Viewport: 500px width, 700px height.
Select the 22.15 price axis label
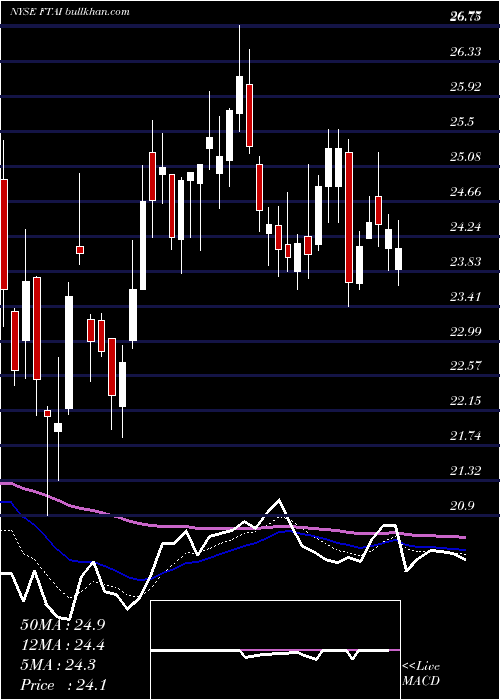(466, 401)
